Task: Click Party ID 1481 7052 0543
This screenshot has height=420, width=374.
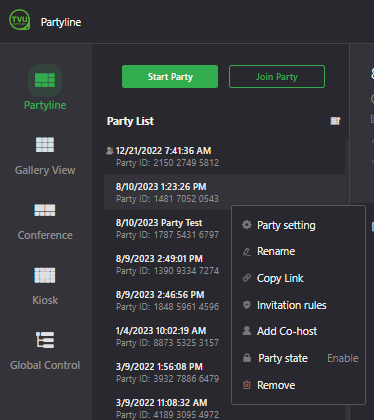Action: [167, 199]
